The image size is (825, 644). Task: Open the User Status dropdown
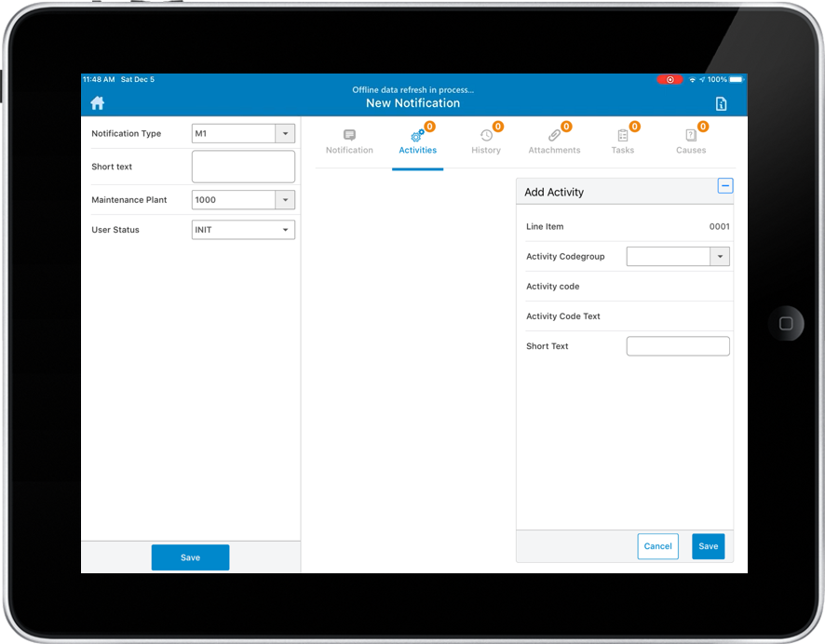[x=285, y=230]
